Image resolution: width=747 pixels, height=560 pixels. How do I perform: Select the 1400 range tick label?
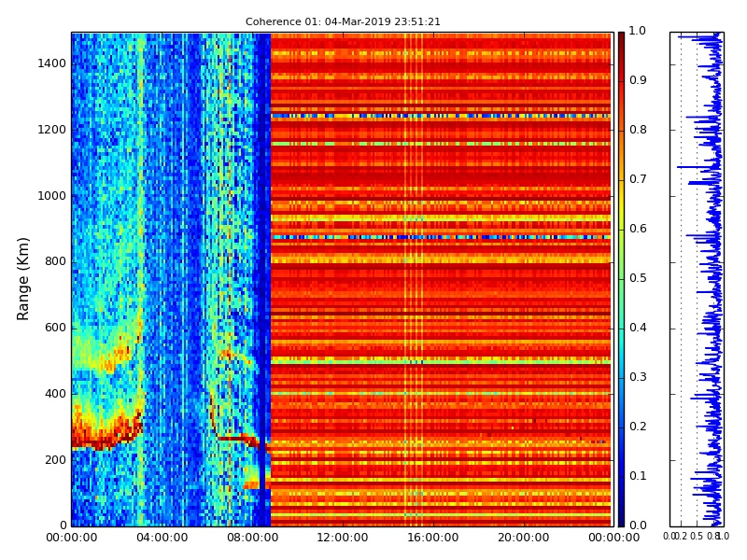pos(52,63)
